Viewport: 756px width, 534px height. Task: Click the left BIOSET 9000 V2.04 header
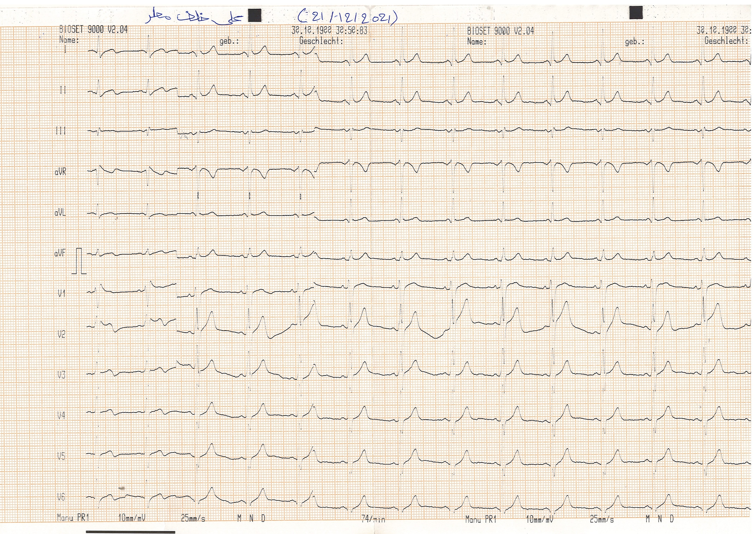click(x=94, y=30)
